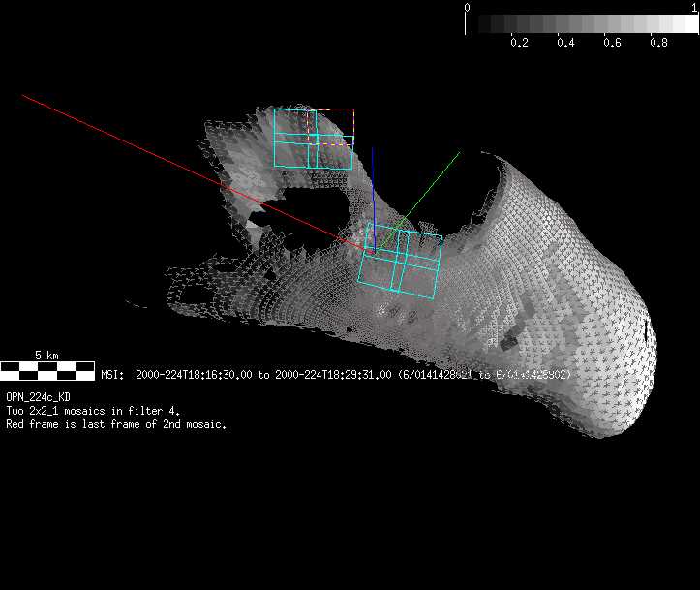Click the OPN_224c_KD sequence label
The image size is (700, 590).
pyautogui.click(x=38, y=397)
